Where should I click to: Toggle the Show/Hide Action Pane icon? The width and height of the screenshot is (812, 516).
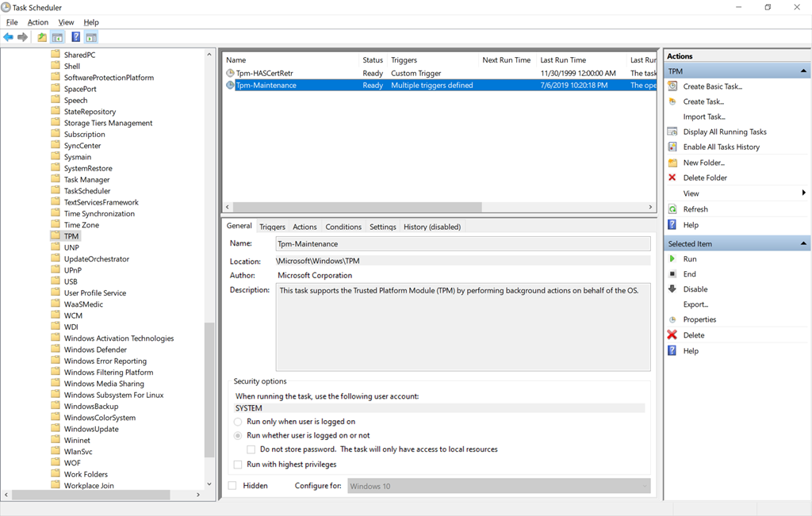pos(91,37)
